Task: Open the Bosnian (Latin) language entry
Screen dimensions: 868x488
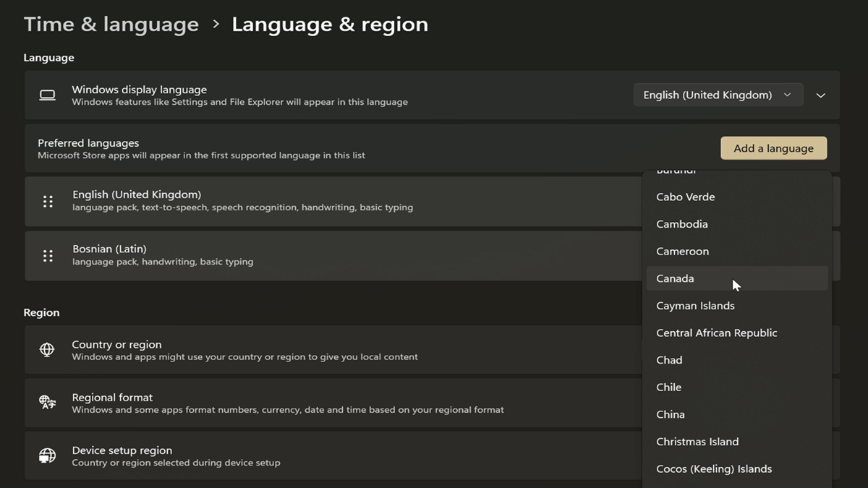Action: pos(289,256)
